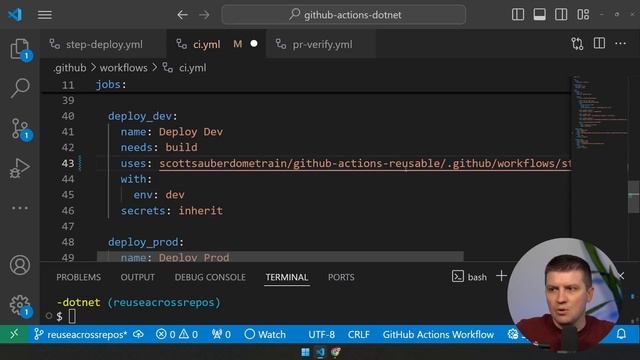Open the hamburger application menu
This screenshot has width=640, height=360.
(x=44, y=15)
